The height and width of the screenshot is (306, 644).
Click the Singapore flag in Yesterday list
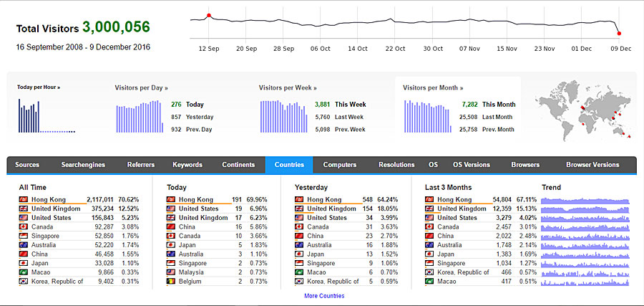(299, 263)
